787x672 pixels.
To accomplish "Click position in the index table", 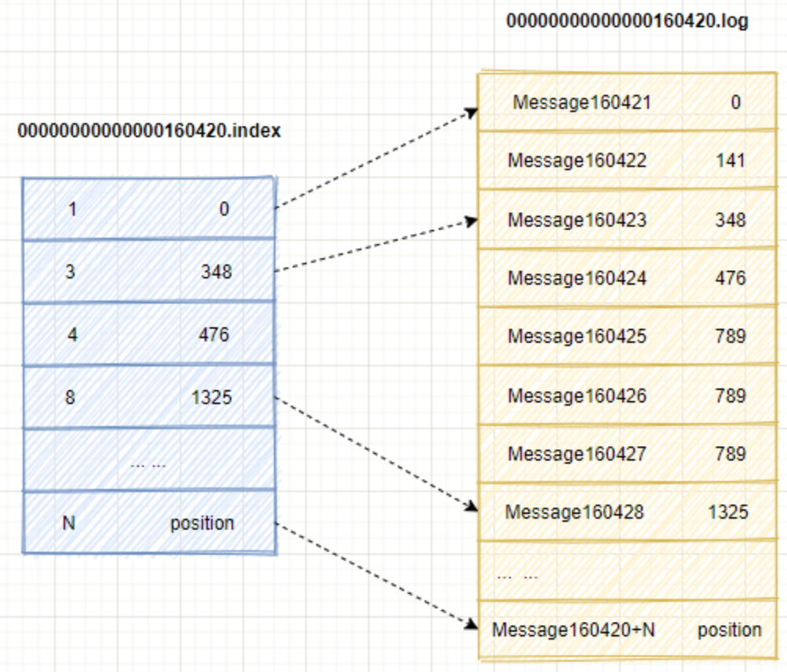I will (x=202, y=524).
